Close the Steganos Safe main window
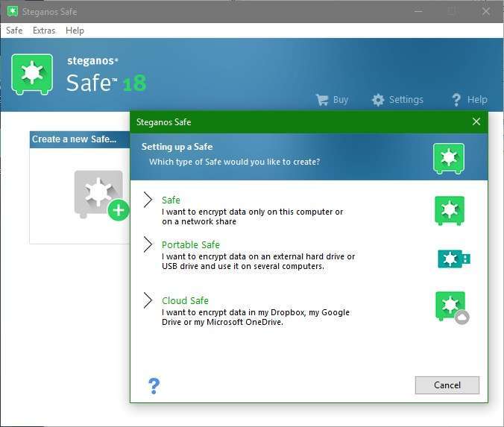The image size is (504, 427). [486, 12]
